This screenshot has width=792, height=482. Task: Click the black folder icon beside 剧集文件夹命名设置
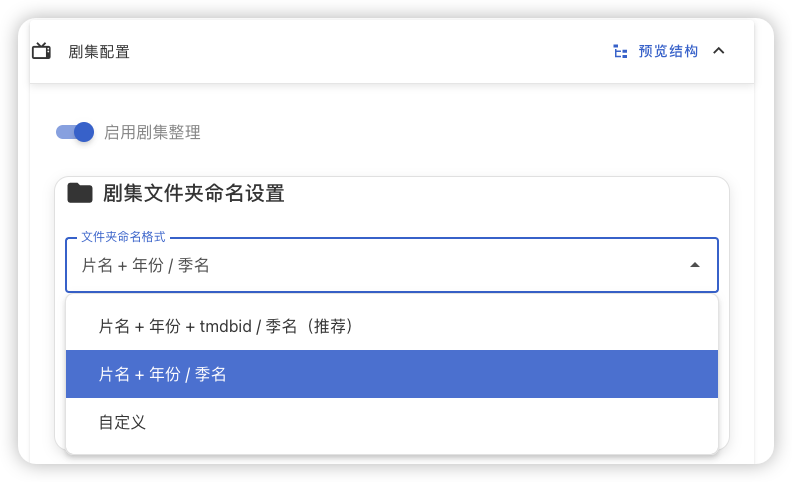coord(80,193)
